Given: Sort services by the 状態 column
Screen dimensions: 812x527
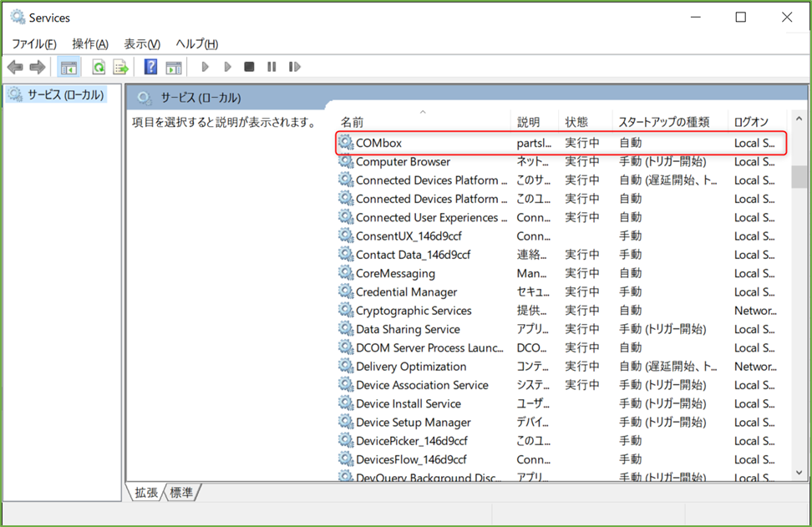Looking at the screenshot, I should point(575,121).
